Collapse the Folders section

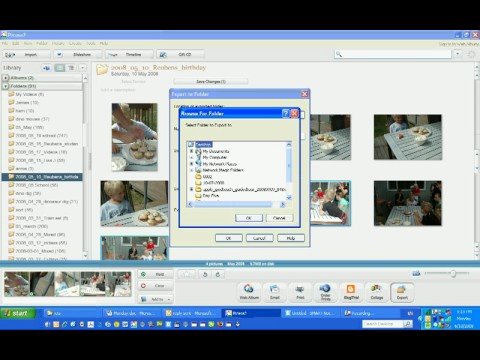pos(6,86)
